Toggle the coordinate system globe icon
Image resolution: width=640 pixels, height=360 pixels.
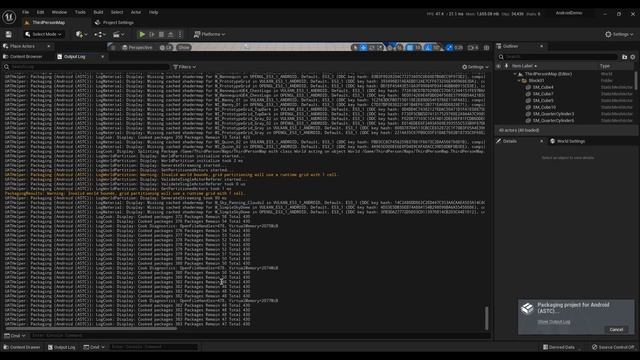[390, 47]
